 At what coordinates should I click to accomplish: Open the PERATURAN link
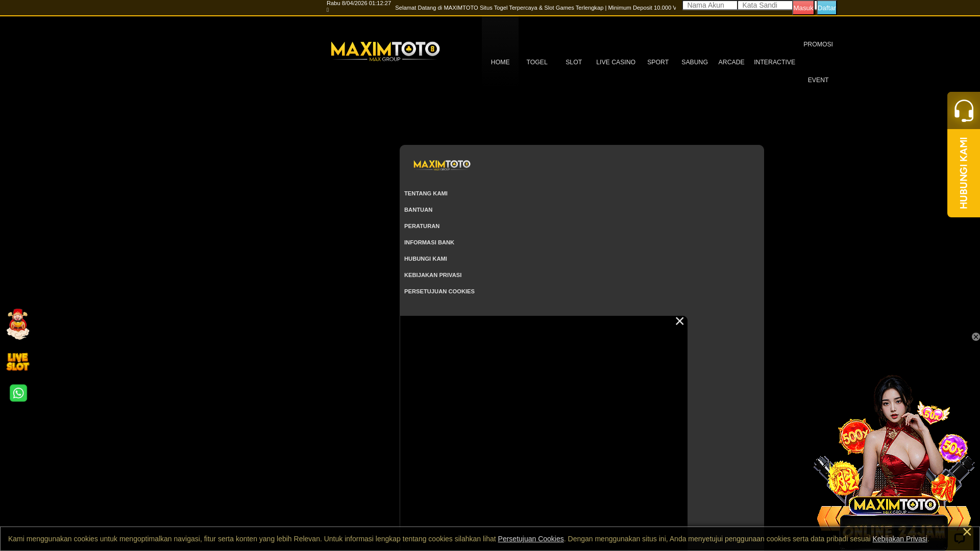click(422, 226)
